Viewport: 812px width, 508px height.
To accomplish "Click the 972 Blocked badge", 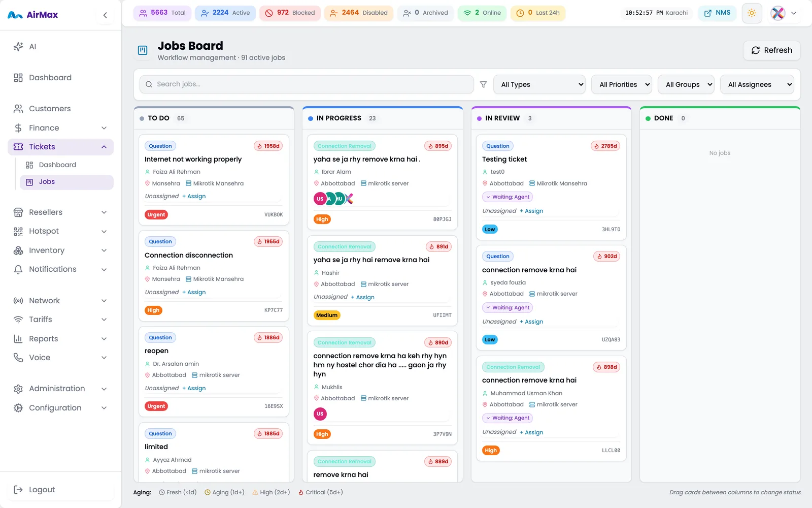I will point(290,13).
